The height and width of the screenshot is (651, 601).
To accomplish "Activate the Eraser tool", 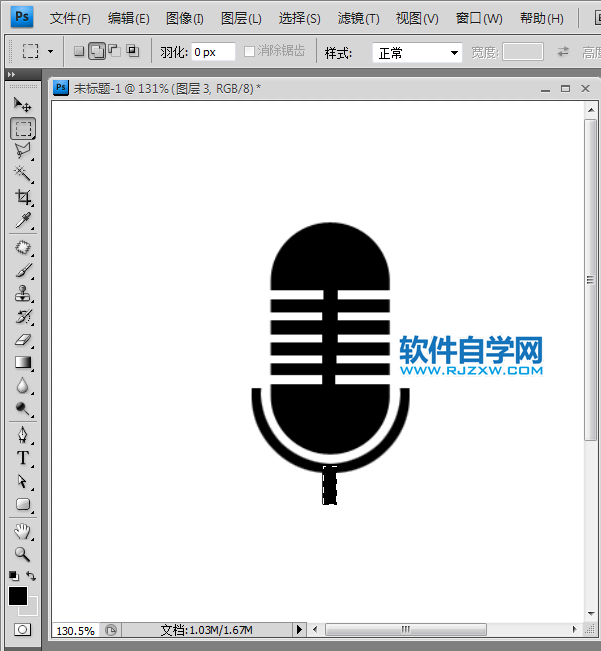I will (x=22, y=340).
